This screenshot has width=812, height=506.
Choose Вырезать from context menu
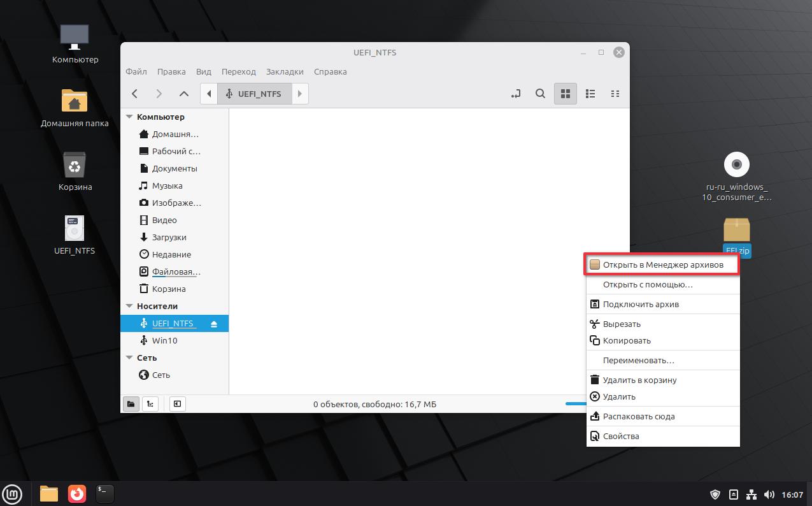point(663,324)
